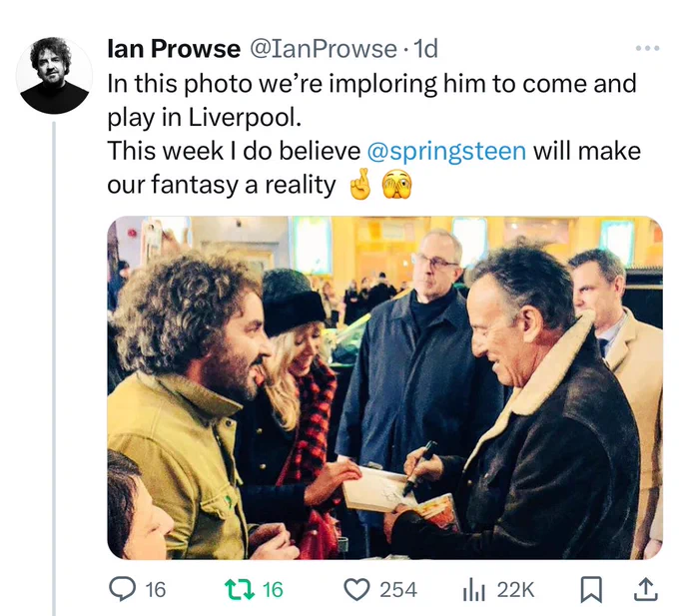
Task: Click the reply speech bubble icon
Action: point(122,589)
